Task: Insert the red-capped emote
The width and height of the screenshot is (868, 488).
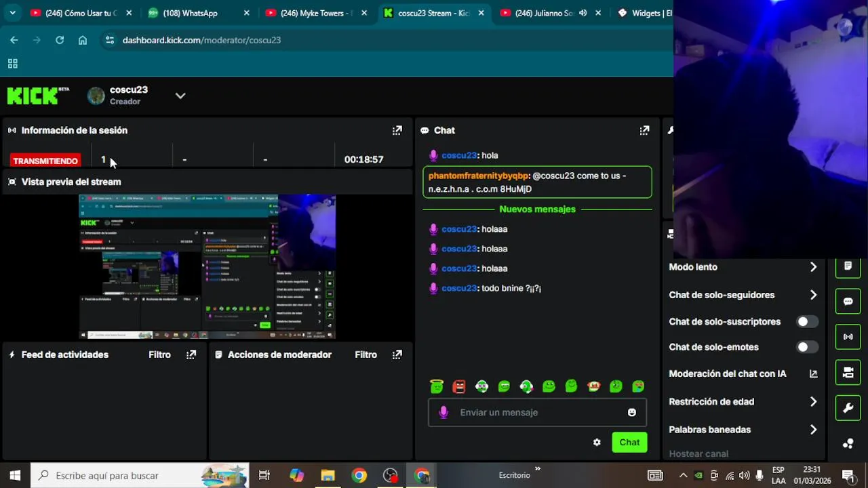Action: [593, 386]
